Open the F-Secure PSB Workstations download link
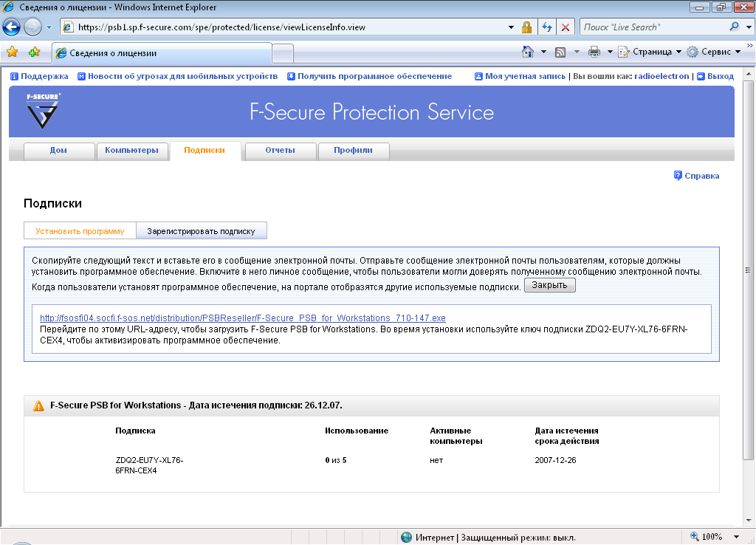Viewport: 756px width, 545px height. 242,318
